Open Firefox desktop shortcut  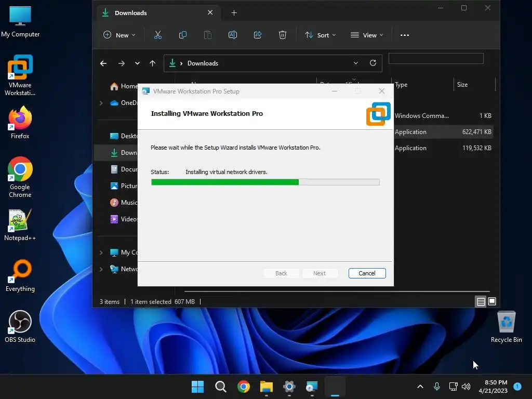[x=20, y=122]
